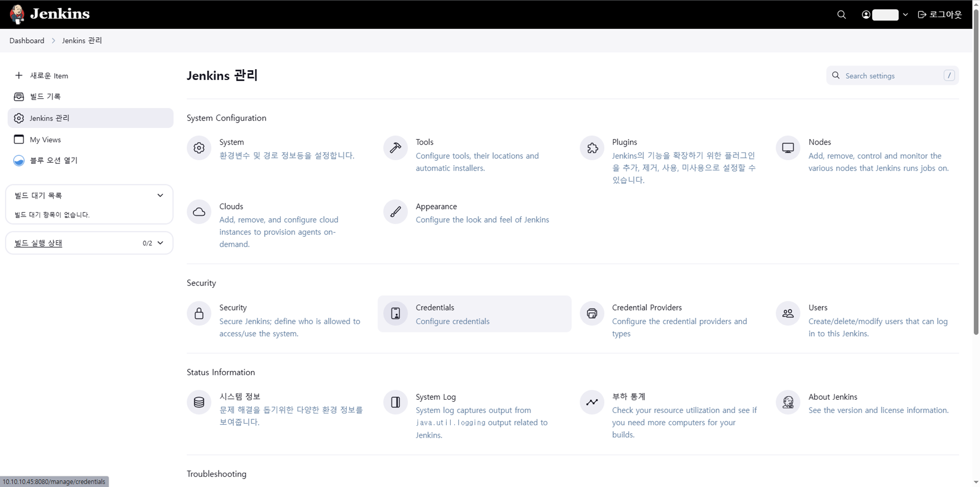Click the Clouds title text
Viewport: 980px width, 487px height.
coord(231,206)
